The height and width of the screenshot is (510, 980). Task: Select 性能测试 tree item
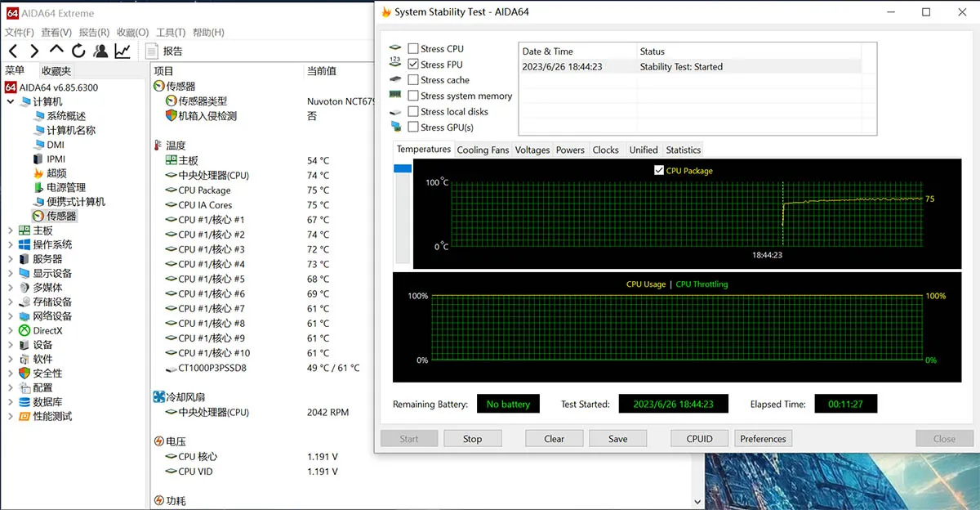pyautogui.click(x=45, y=416)
